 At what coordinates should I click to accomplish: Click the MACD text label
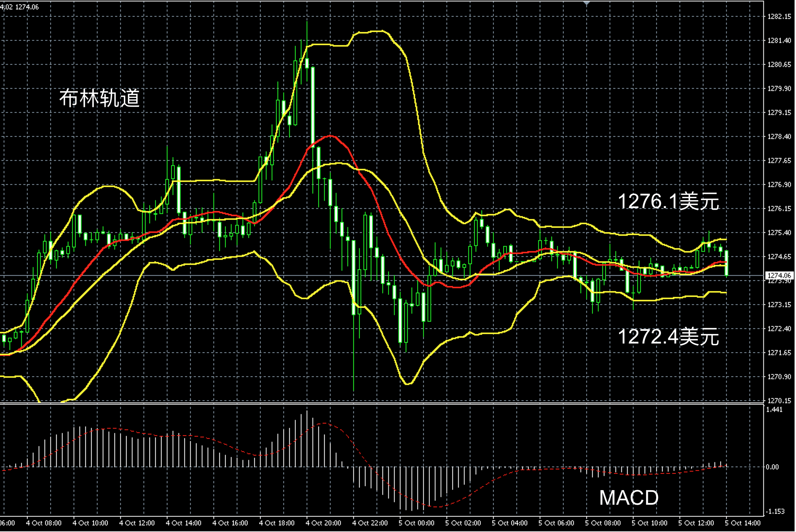click(629, 498)
